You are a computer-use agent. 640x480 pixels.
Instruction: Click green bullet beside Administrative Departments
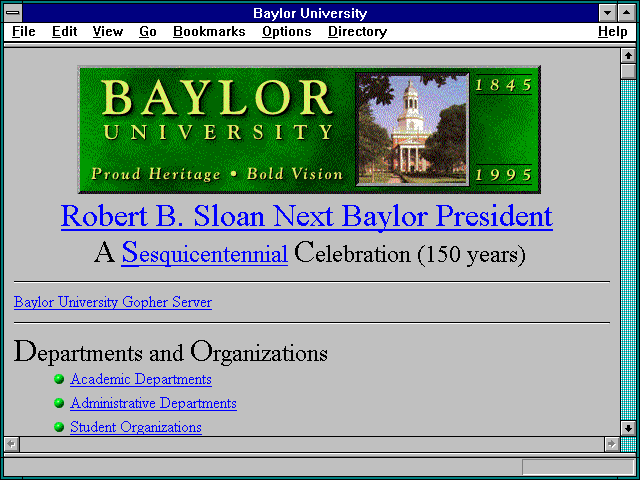[x=59, y=403]
